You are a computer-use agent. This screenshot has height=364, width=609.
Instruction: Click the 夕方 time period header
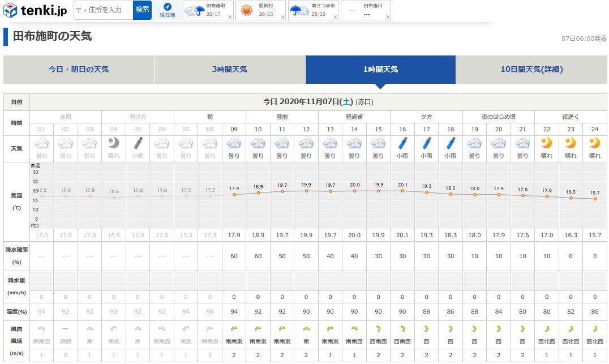tap(426, 117)
